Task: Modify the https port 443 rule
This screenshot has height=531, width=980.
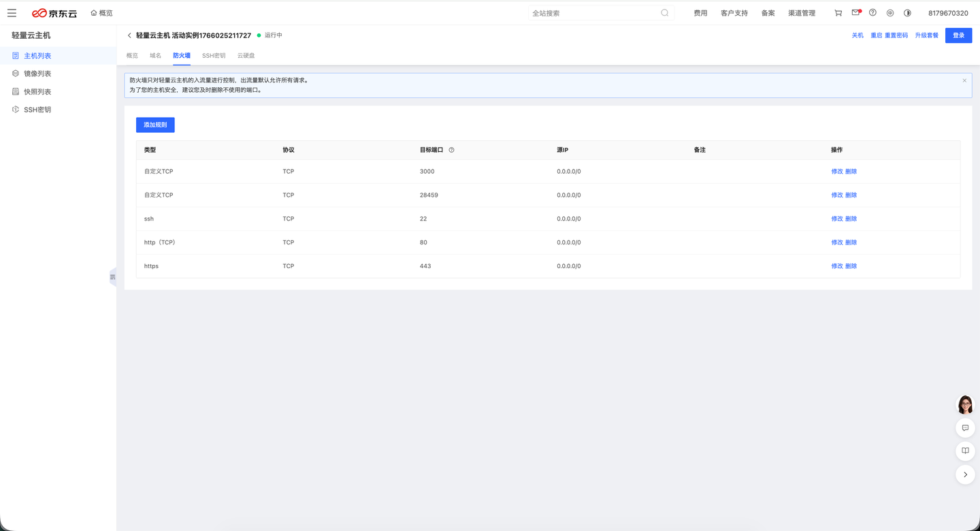Action: click(x=837, y=266)
